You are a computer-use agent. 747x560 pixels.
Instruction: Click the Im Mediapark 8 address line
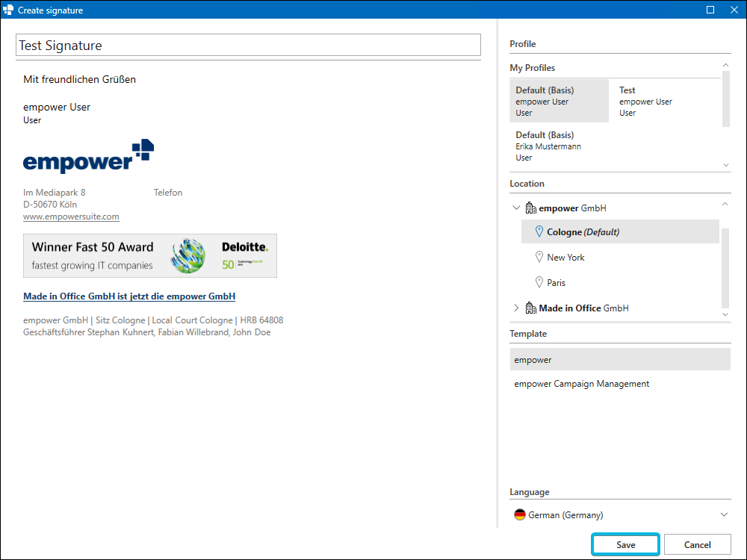55,193
